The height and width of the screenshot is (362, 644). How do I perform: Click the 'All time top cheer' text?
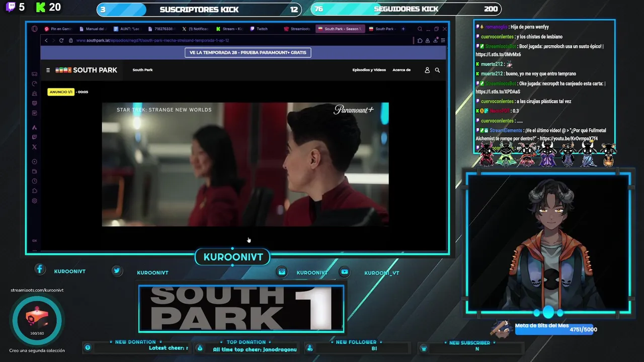tap(255, 349)
